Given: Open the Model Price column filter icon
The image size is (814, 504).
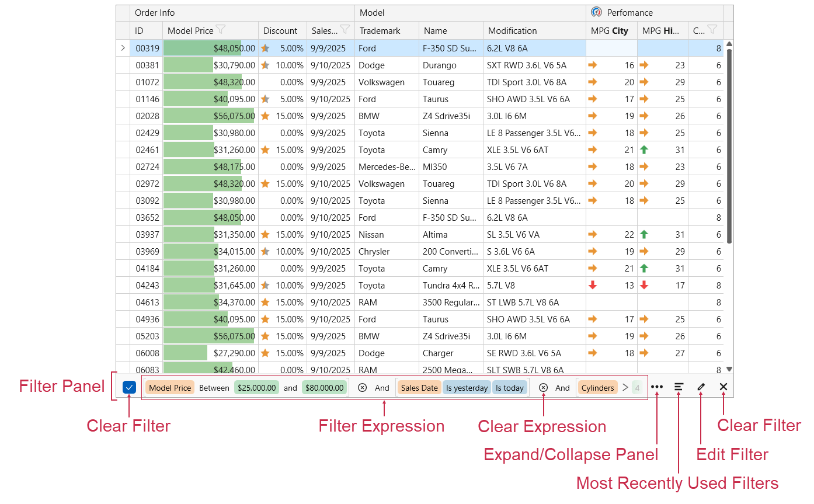Looking at the screenshot, I should [x=221, y=29].
